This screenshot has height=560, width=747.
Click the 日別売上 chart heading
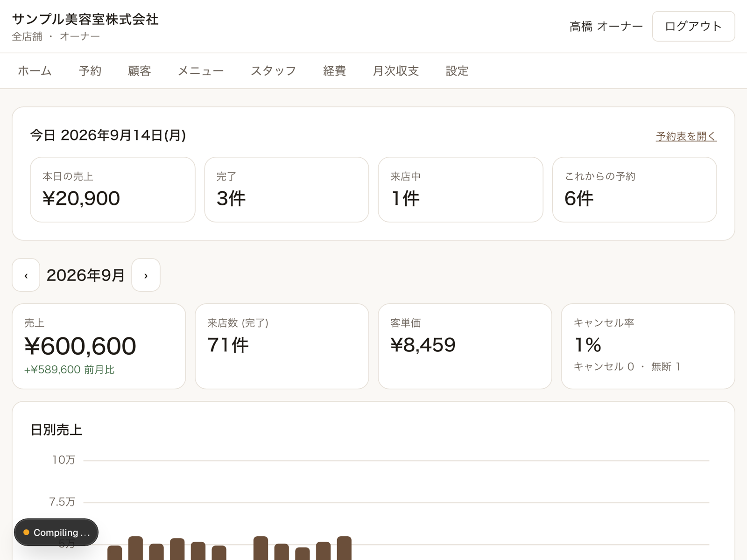tap(56, 430)
